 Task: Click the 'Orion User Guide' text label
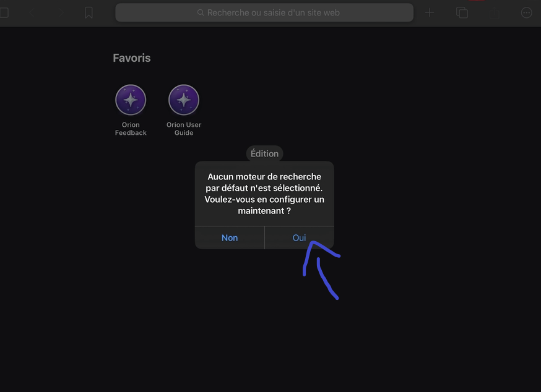click(x=184, y=129)
